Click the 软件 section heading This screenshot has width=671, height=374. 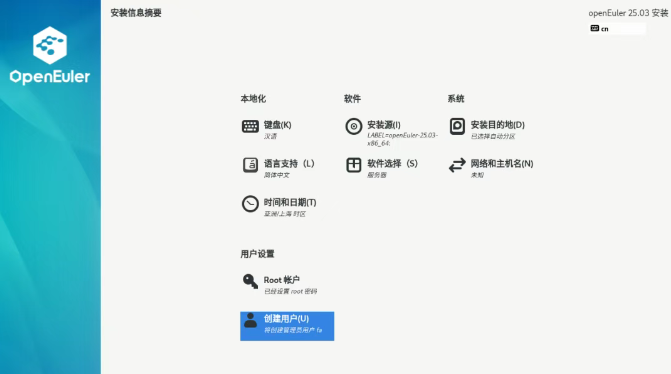[352, 99]
